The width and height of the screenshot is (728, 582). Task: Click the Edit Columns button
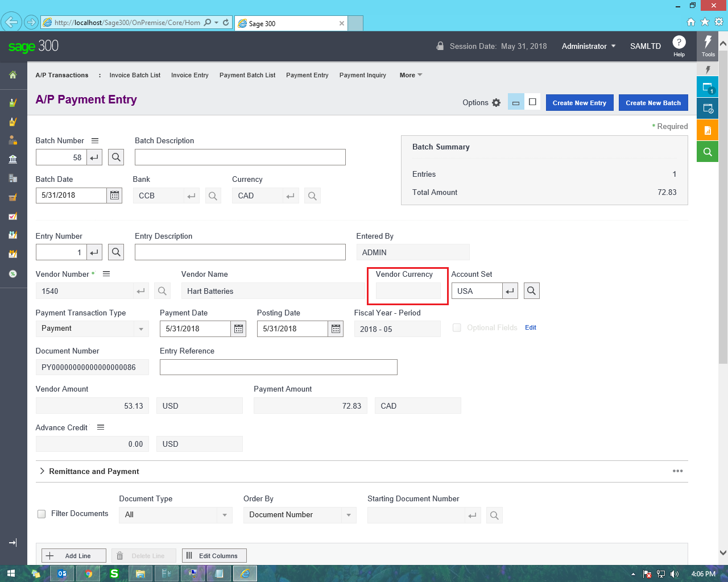(x=214, y=556)
